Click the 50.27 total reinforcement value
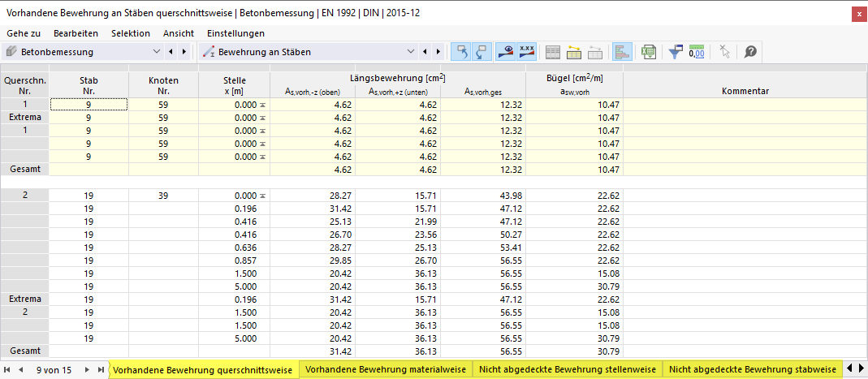This screenshot has width=868, height=379. 482,234
